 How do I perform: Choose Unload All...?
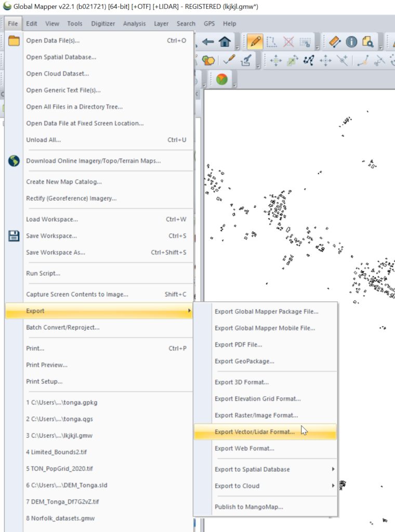click(x=99, y=140)
